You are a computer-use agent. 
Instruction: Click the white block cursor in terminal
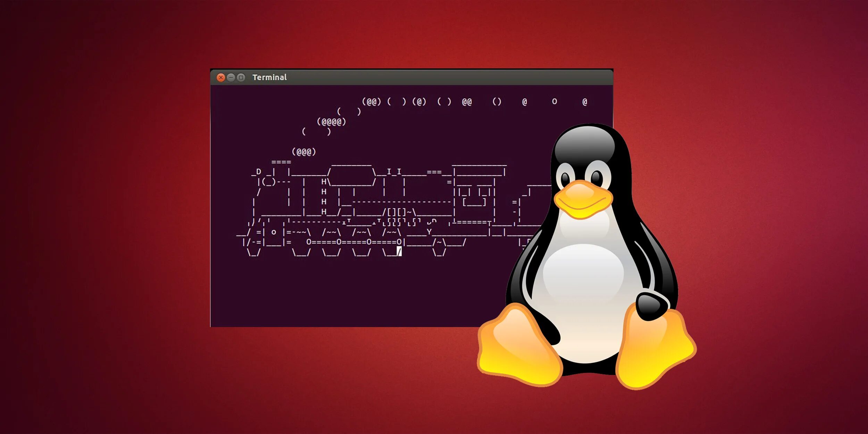point(399,251)
